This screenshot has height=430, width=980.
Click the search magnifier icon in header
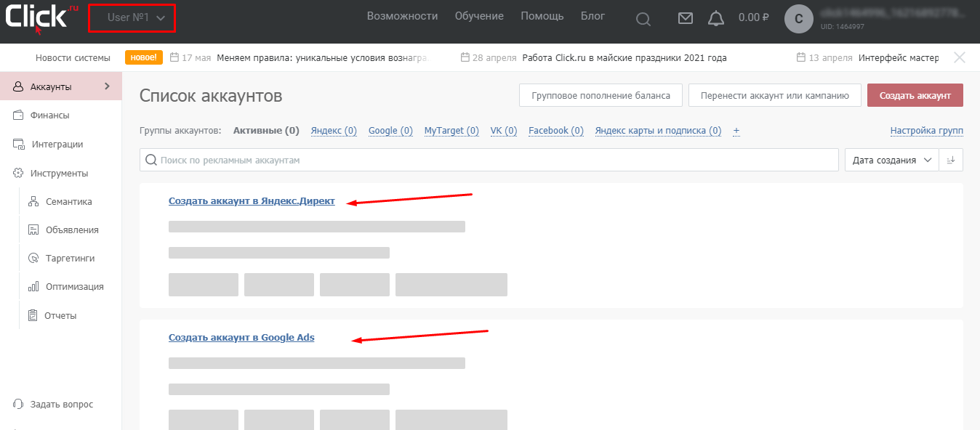[643, 19]
